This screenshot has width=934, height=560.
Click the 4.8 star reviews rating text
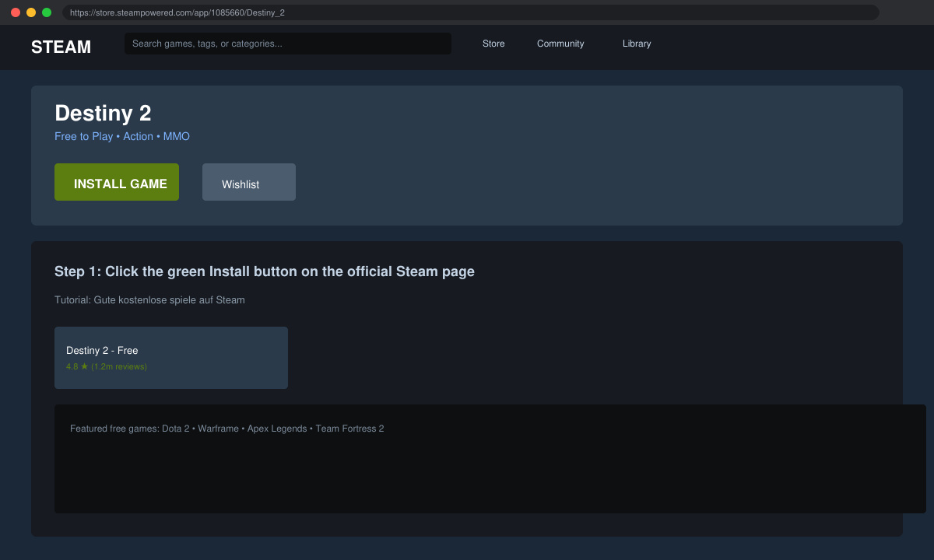click(x=107, y=366)
